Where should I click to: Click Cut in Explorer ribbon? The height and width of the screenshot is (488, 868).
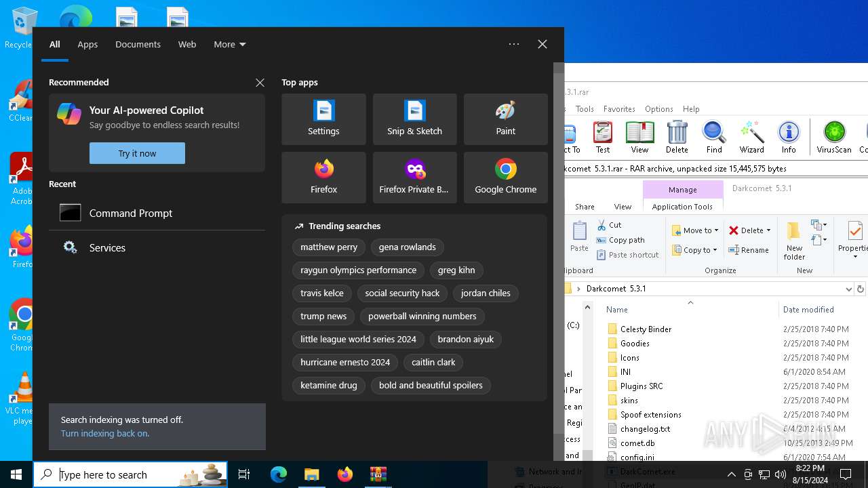click(609, 224)
